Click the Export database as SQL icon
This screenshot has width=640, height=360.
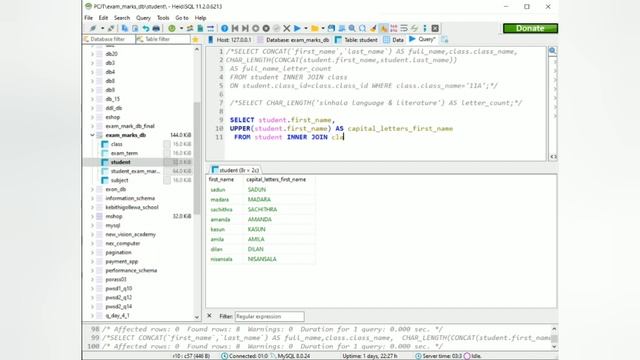pos(200,28)
